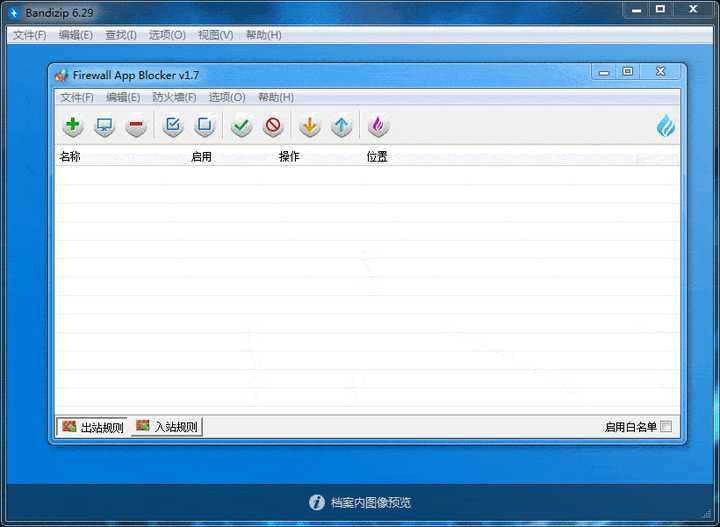The image size is (720, 527).
Task: Sort list by 操作 column header
Action: tap(289, 157)
